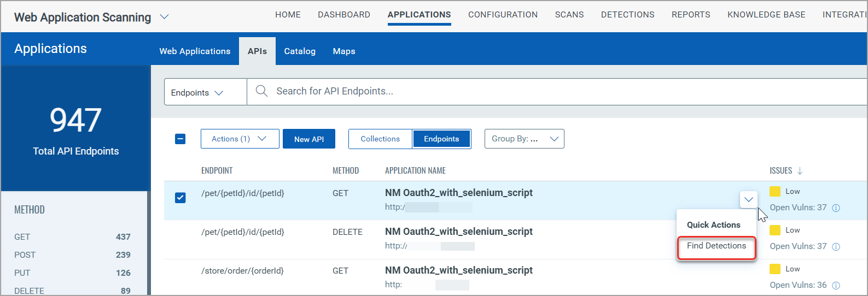Click yellow Low severity swatch on /store/order row
The image size is (868, 296).
[x=775, y=269]
